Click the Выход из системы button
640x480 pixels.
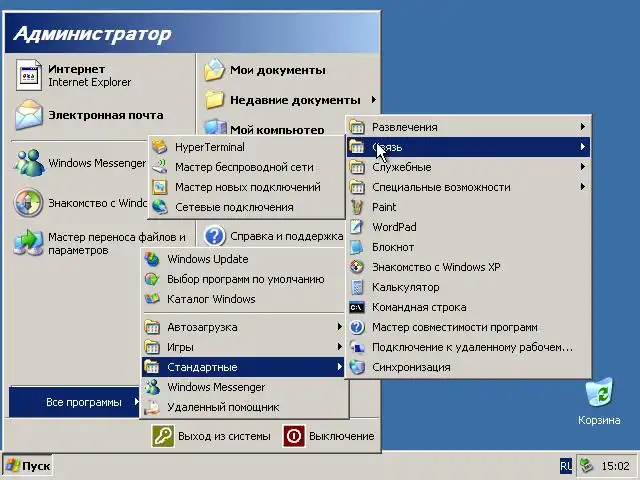211,436
